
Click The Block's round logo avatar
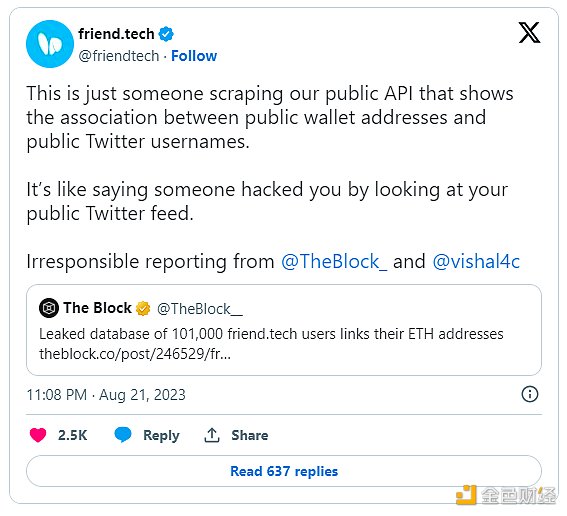coord(49,308)
